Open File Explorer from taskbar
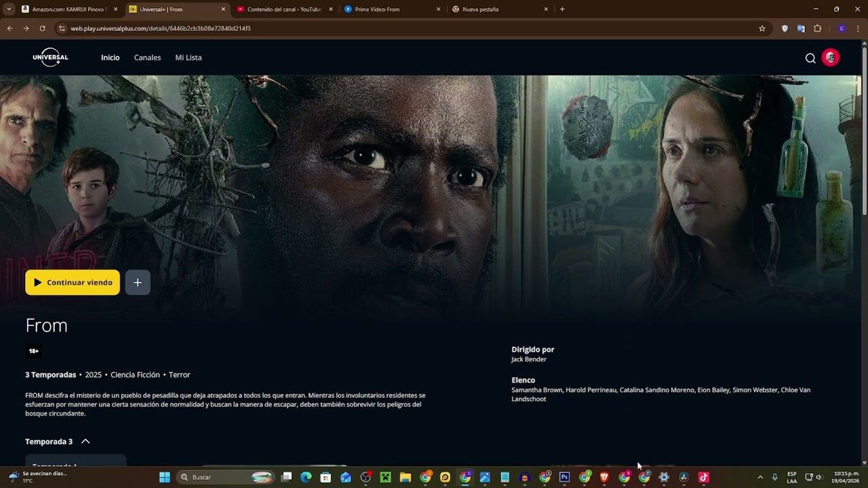 406,477
